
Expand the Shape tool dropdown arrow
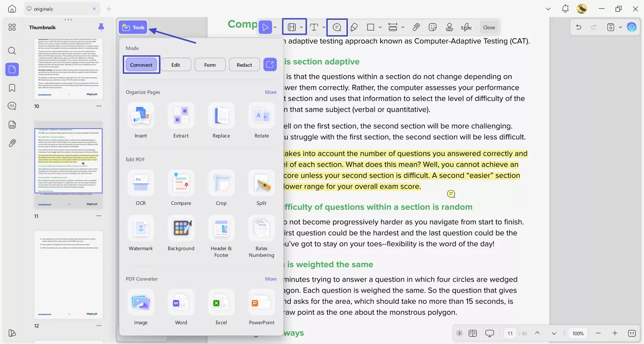380,27
